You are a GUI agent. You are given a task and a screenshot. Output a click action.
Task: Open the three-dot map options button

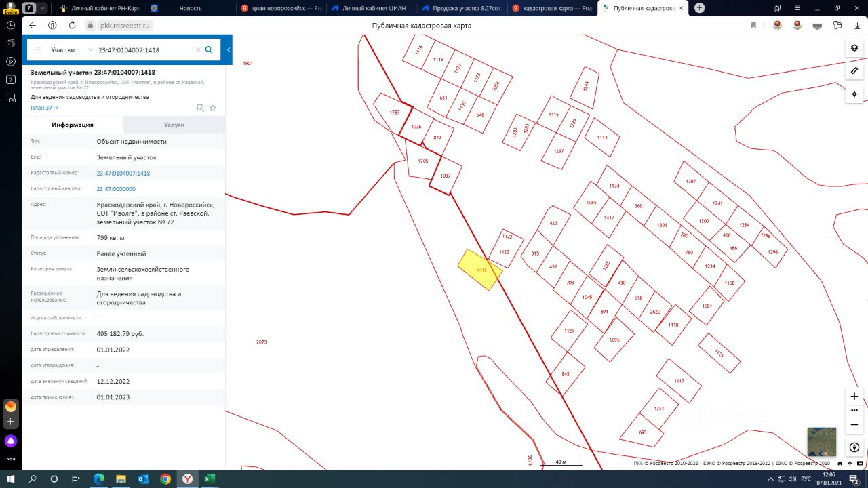tap(854, 411)
